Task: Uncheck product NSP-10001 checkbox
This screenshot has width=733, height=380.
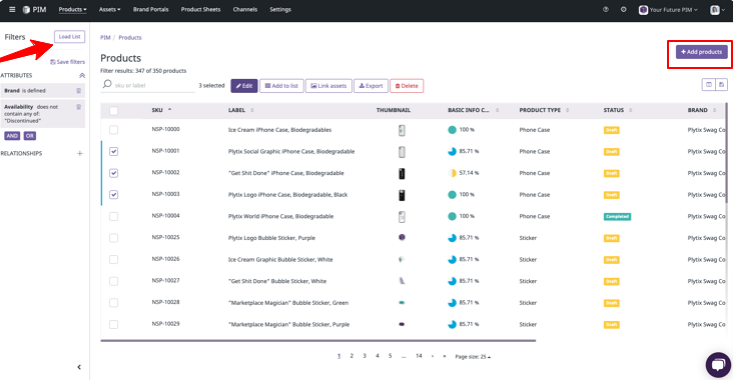Action: (x=114, y=151)
